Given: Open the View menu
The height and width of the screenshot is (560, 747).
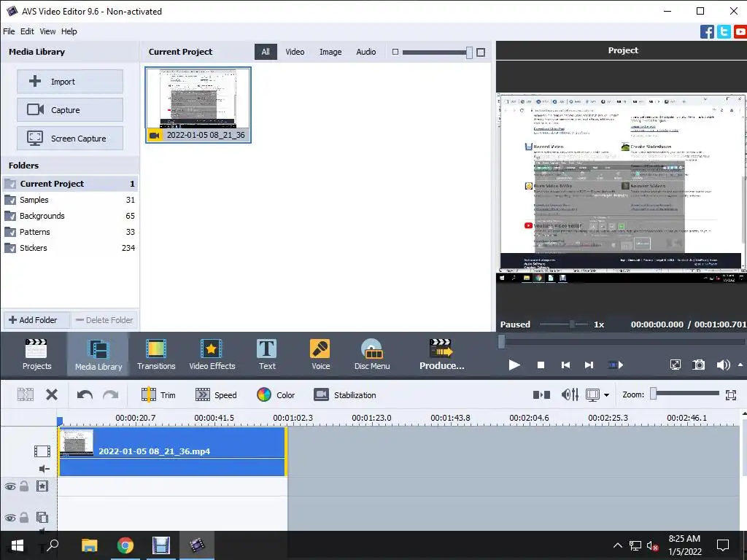Looking at the screenshot, I should [x=47, y=31].
